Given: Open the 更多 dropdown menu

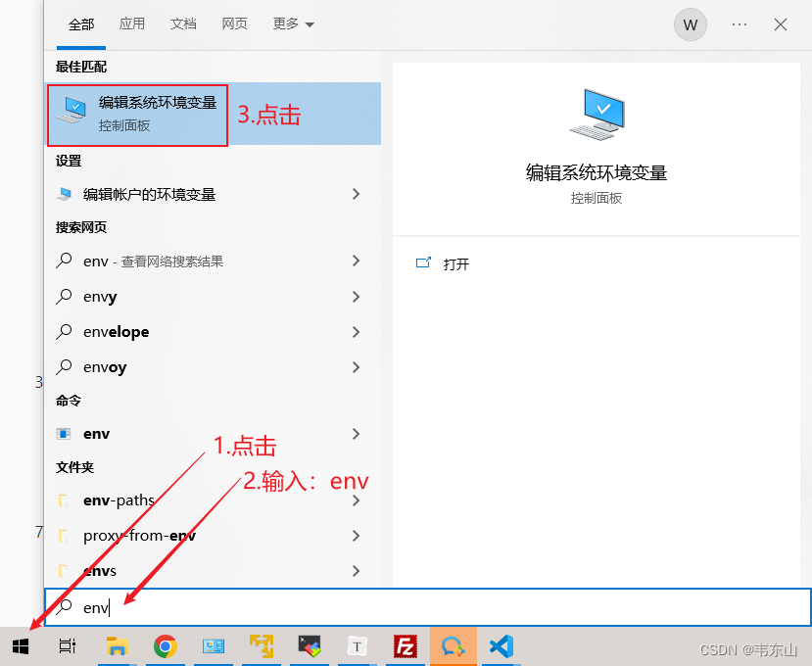Looking at the screenshot, I should pyautogui.click(x=290, y=24).
